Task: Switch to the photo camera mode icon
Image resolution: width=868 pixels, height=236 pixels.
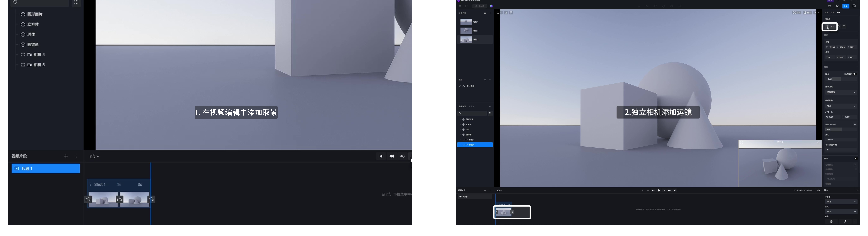Action: pyautogui.click(x=837, y=6)
